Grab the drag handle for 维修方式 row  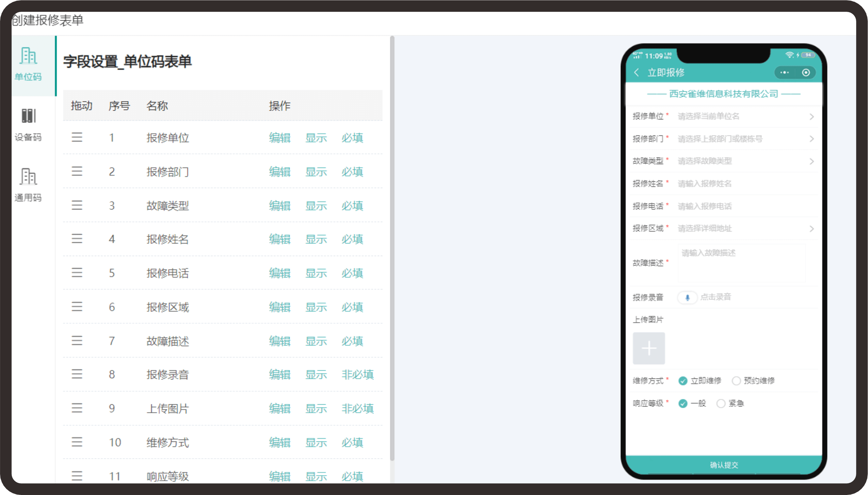point(77,442)
